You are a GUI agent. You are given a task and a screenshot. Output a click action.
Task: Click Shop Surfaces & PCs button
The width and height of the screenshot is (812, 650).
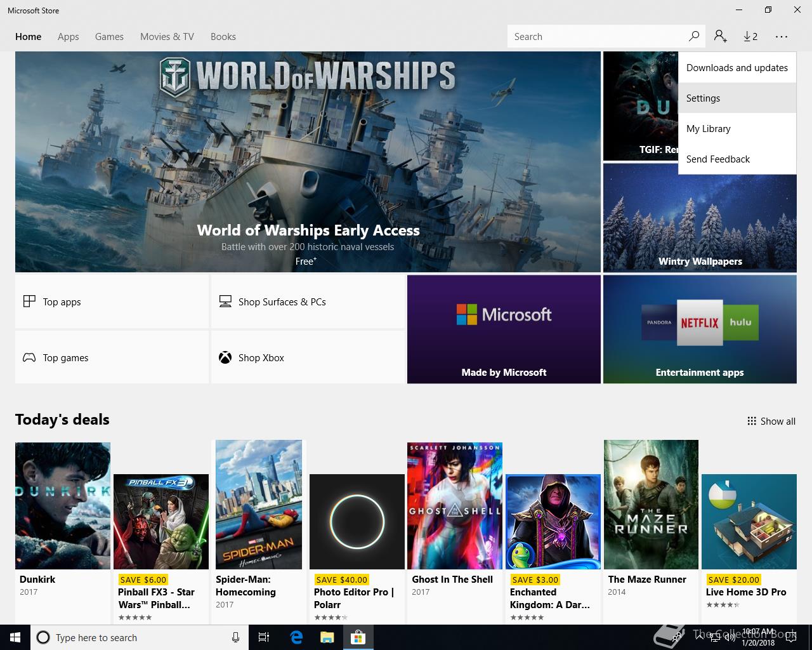click(308, 302)
